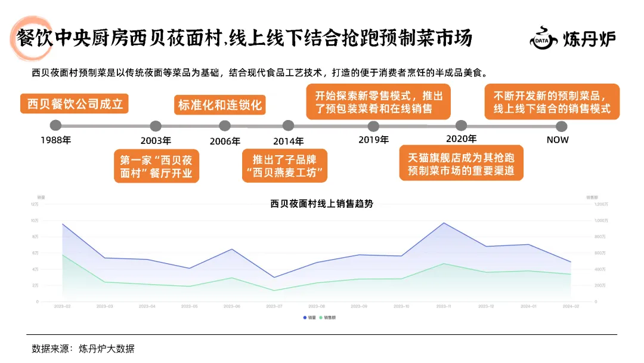Click the 1988年 year label
644x363 pixels.
[56, 140]
